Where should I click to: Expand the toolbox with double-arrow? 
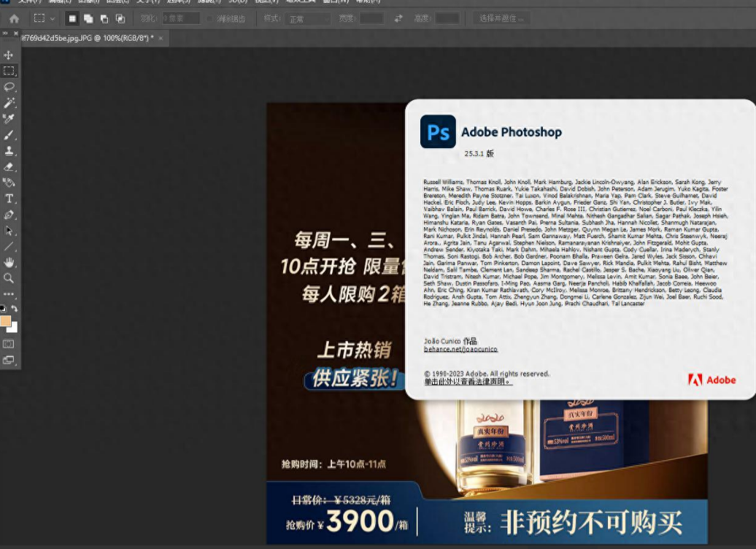pyautogui.click(x=5, y=34)
